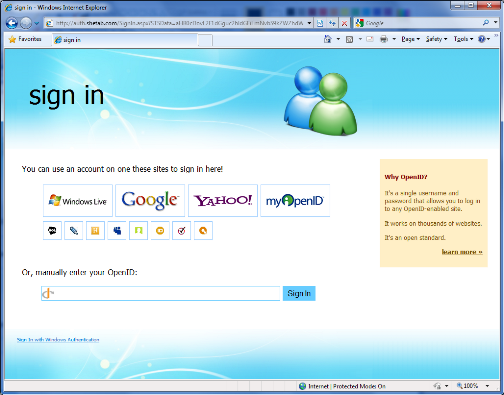
Task: Click 'Internet | Protected Mode: On' status text
Action: tap(347, 386)
